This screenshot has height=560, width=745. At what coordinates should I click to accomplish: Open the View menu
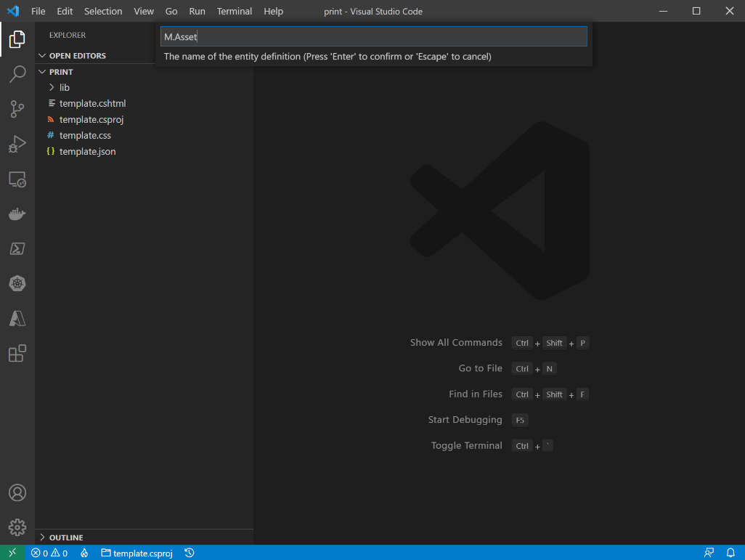(x=144, y=11)
